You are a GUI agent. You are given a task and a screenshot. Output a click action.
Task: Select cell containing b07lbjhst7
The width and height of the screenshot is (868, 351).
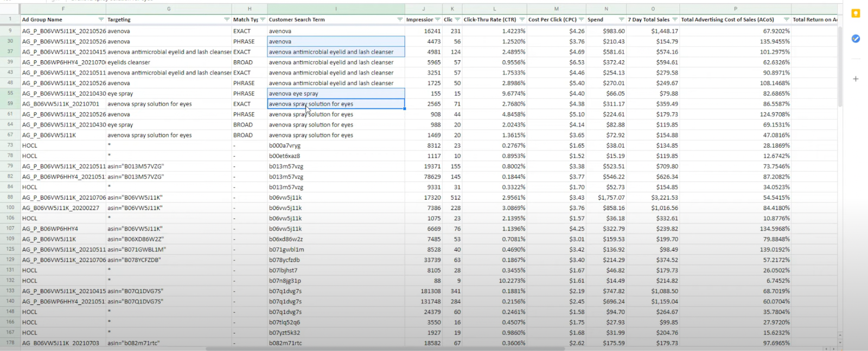coord(336,270)
